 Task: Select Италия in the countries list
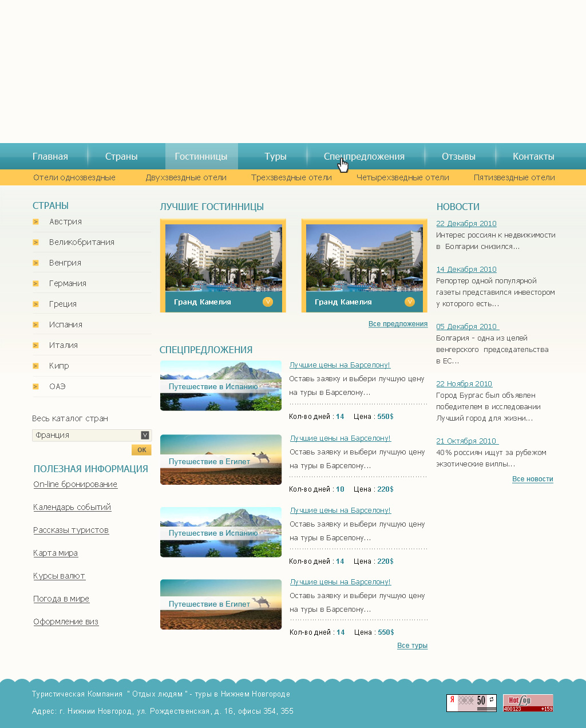click(64, 346)
